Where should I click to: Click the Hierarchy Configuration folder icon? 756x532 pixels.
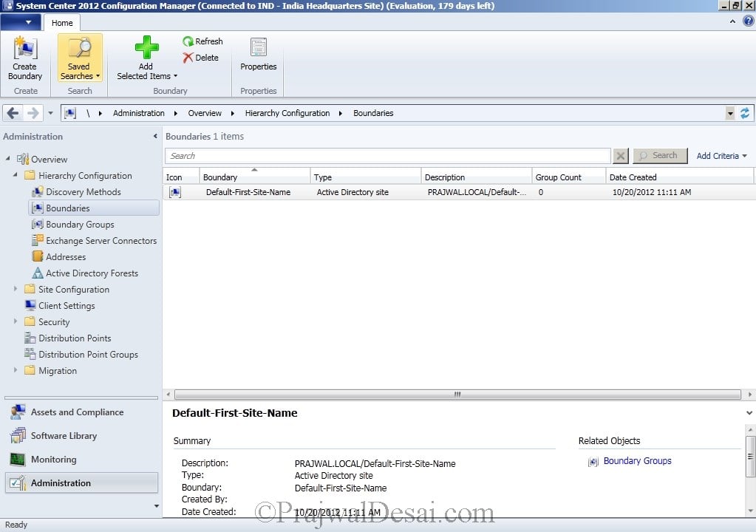tap(30, 175)
